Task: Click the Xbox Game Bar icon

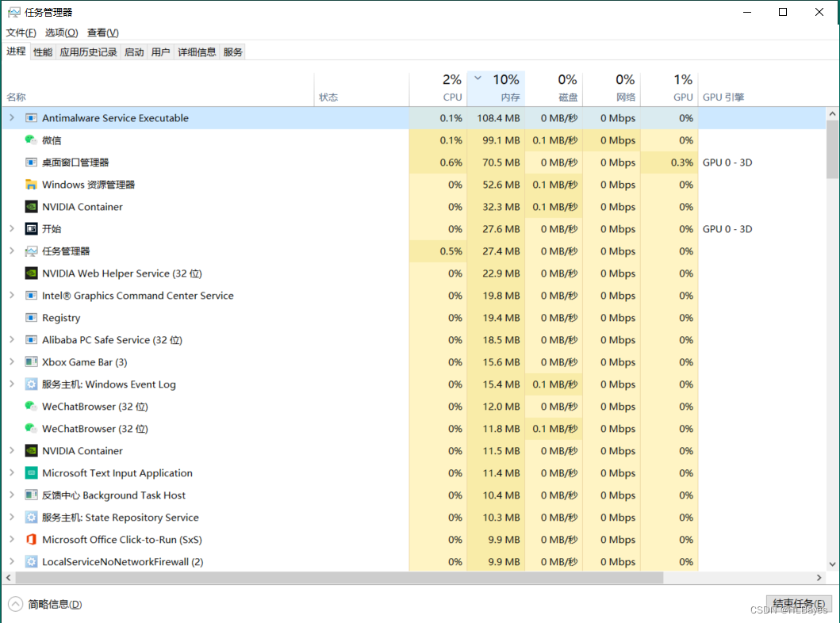Action: (31, 362)
